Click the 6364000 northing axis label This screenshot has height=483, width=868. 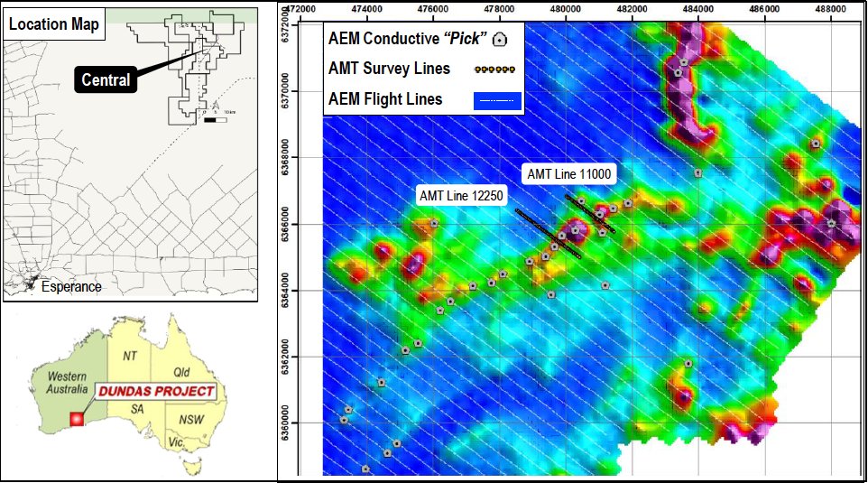(286, 290)
